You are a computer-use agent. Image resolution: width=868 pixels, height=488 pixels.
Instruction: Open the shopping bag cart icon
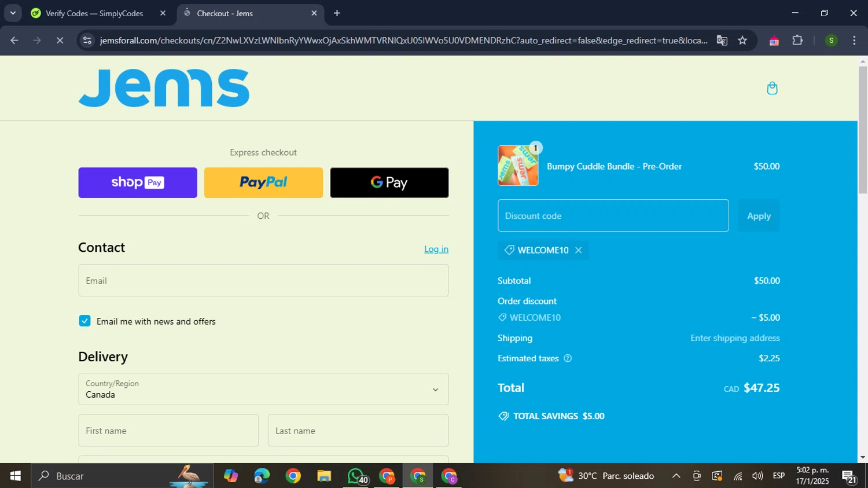772,88
